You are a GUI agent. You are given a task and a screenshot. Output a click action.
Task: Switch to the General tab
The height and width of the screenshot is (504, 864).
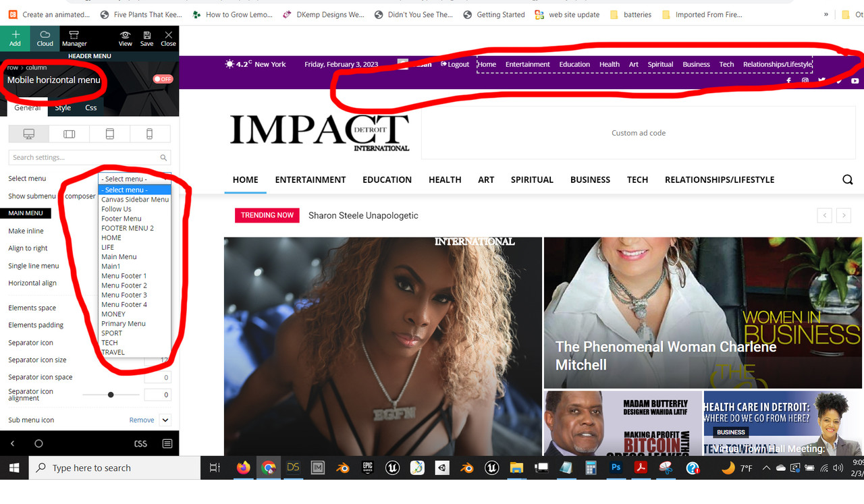28,108
